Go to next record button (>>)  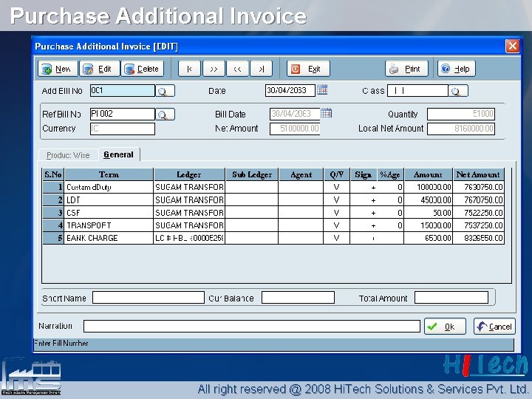[x=214, y=69]
